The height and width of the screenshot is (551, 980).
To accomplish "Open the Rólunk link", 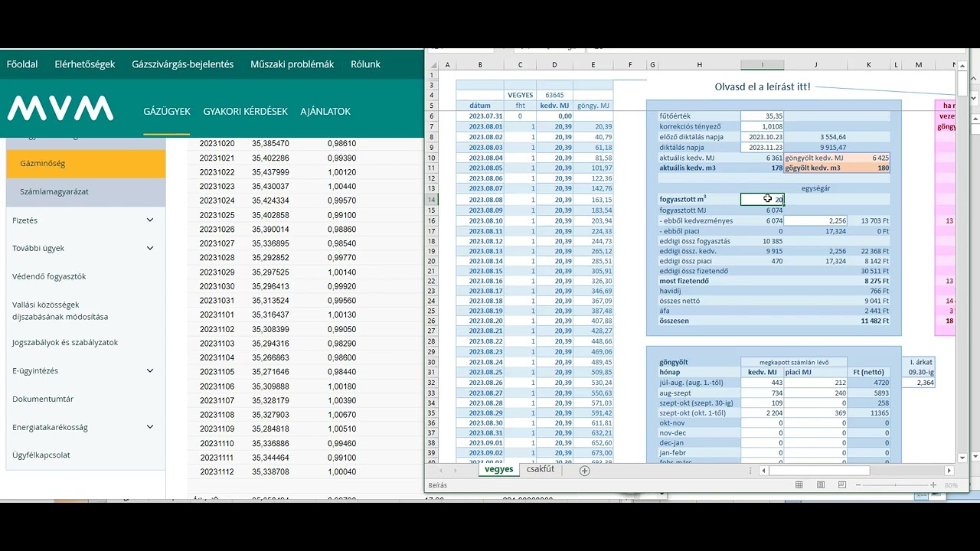I will tap(366, 64).
